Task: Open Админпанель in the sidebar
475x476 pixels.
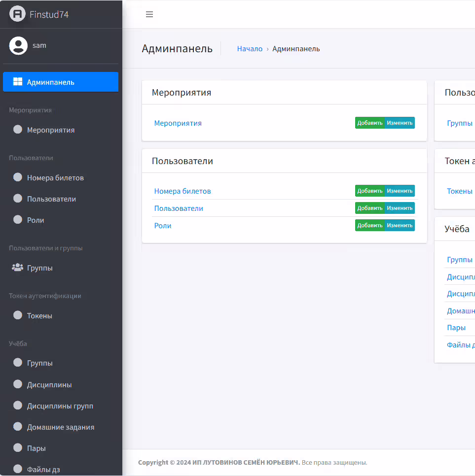Action: coord(61,82)
